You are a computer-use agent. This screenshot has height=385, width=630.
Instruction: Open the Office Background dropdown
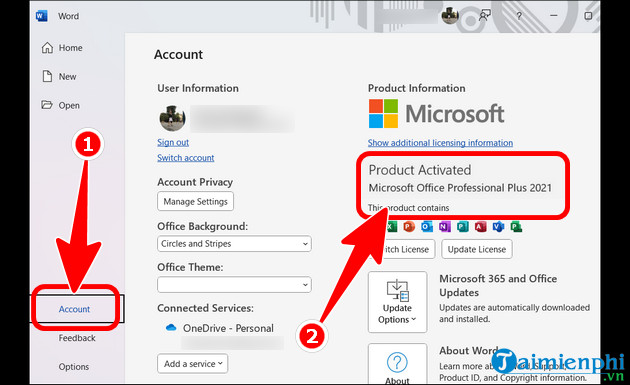(234, 244)
